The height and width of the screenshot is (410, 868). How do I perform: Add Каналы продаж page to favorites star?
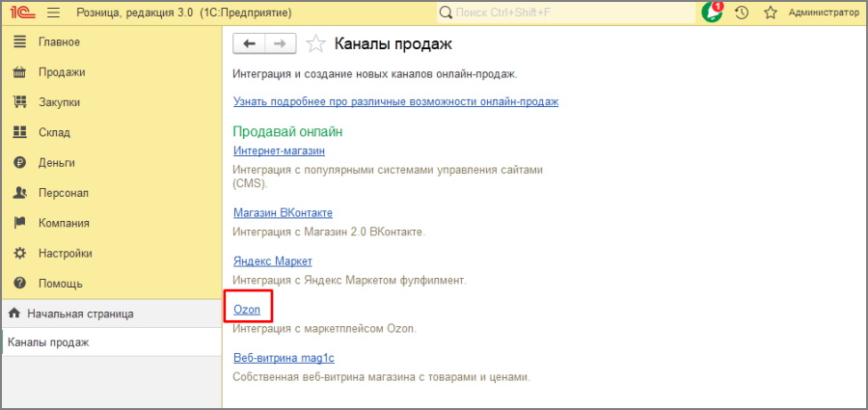[x=315, y=43]
